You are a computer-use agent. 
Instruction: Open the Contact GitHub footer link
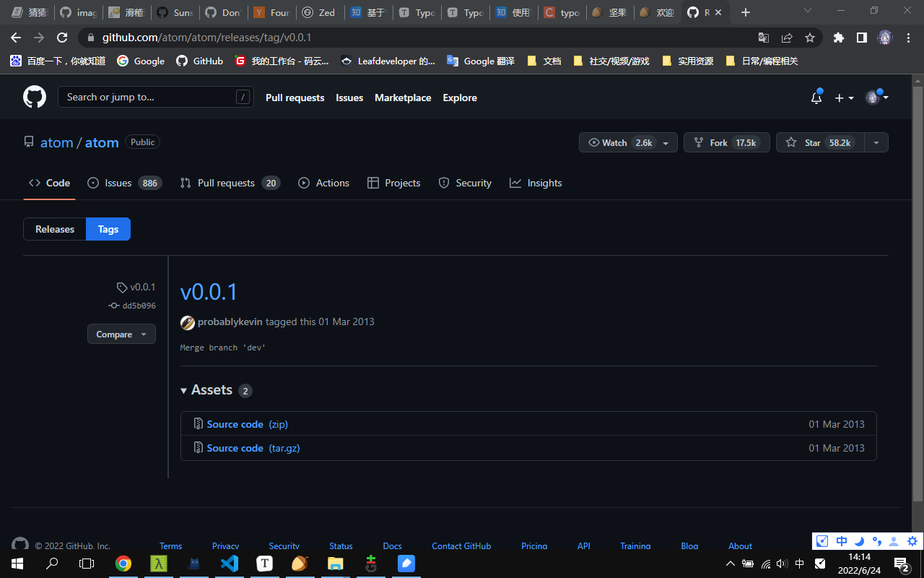pos(461,546)
